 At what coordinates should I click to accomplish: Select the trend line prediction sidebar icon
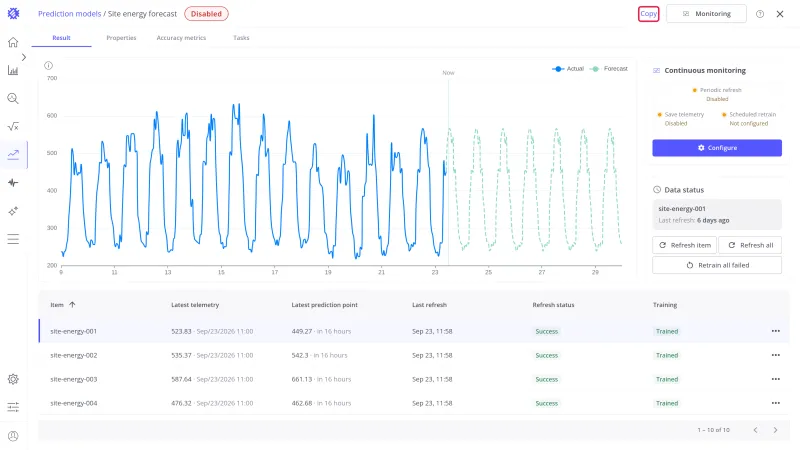pyautogui.click(x=13, y=155)
